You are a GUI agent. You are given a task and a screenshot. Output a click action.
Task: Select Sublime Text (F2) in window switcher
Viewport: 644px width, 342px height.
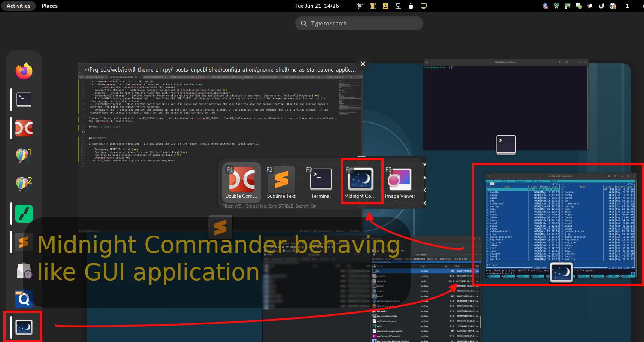point(281,182)
